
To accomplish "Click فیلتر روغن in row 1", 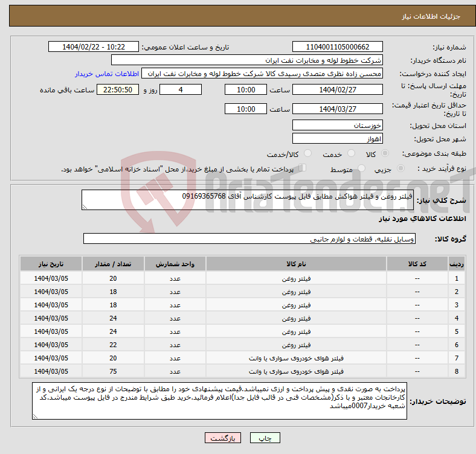I will pos(296,278).
